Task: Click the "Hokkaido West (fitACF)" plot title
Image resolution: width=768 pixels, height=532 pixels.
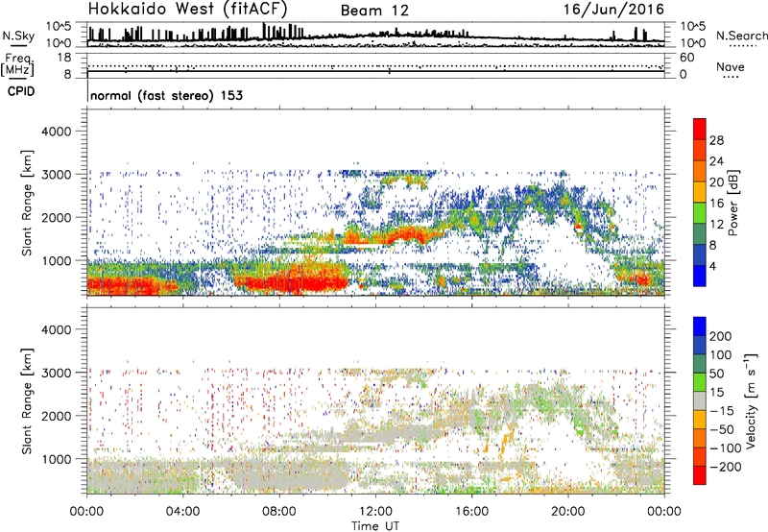Action: click(x=187, y=9)
